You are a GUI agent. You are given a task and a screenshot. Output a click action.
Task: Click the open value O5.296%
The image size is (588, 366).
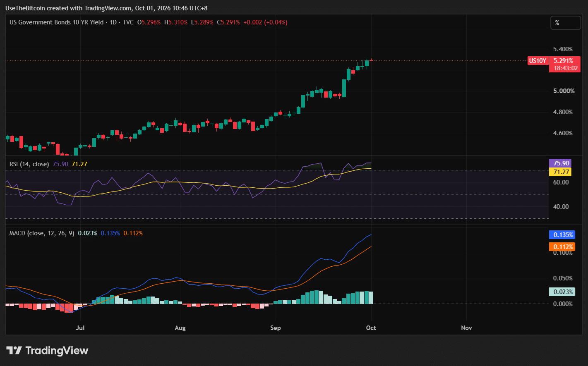pyautogui.click(x=149, y=22)
